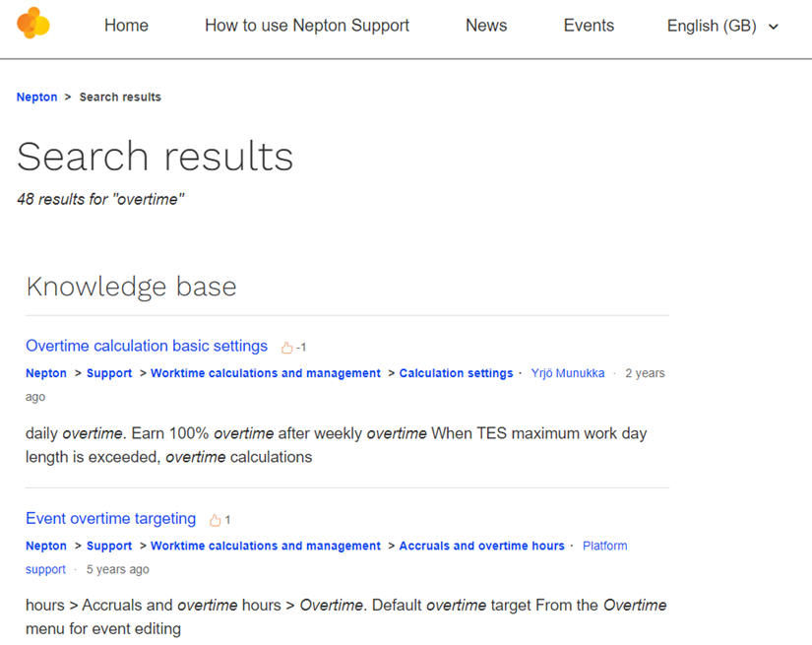Open the Event overtime targeting article
The image size is (812, 645).
pos(111,518)
